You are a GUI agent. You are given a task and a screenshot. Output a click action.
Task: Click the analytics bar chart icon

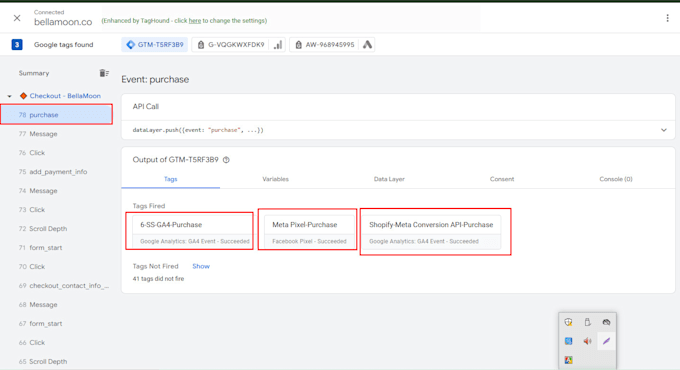click(278, 44)
